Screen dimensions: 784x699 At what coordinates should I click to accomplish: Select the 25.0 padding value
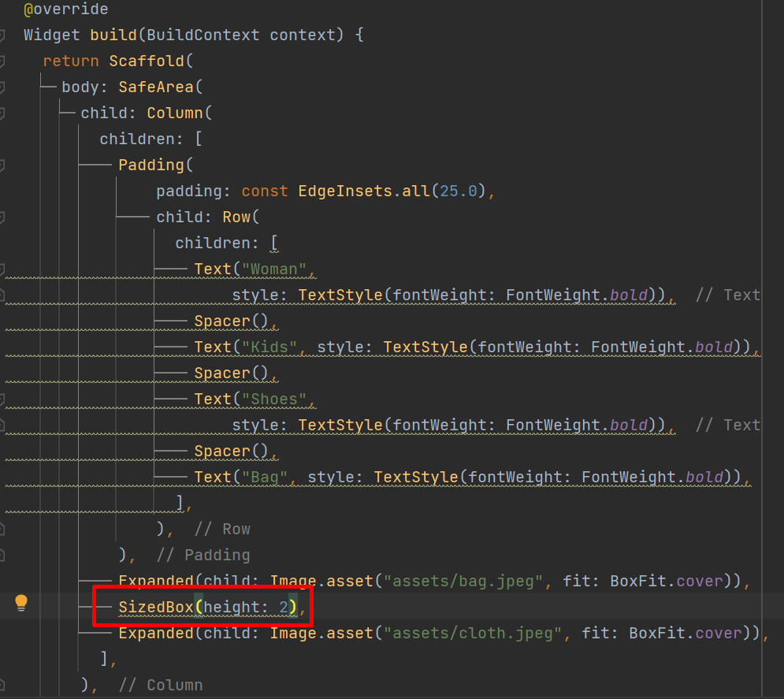click(x=459, y=191)
